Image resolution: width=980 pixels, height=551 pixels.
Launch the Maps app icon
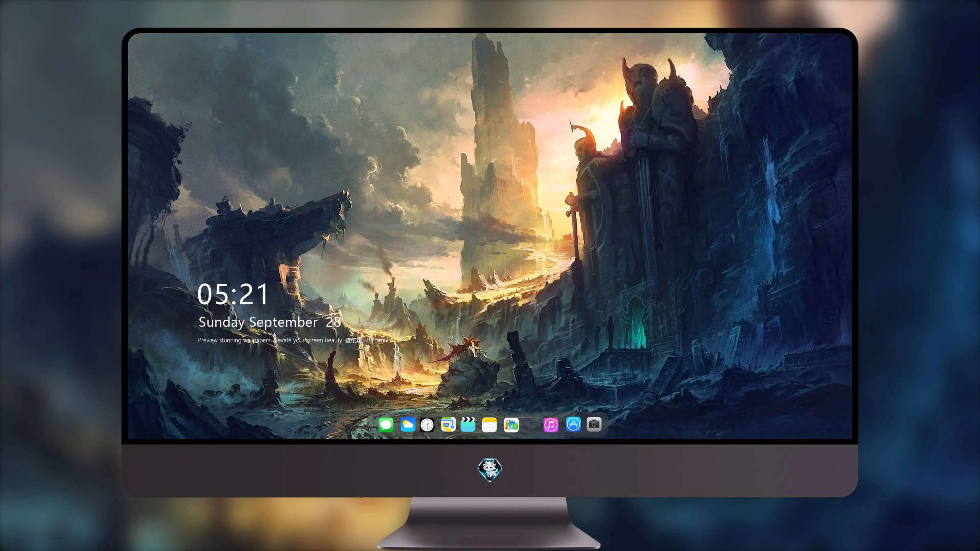pos(448,424)
